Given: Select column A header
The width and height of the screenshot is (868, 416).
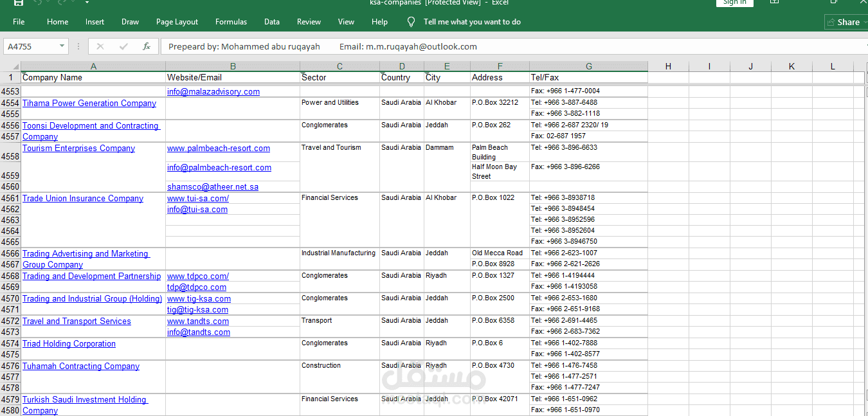Looking at the screenshot, I should pyautogui.click(x=93, y=66).
